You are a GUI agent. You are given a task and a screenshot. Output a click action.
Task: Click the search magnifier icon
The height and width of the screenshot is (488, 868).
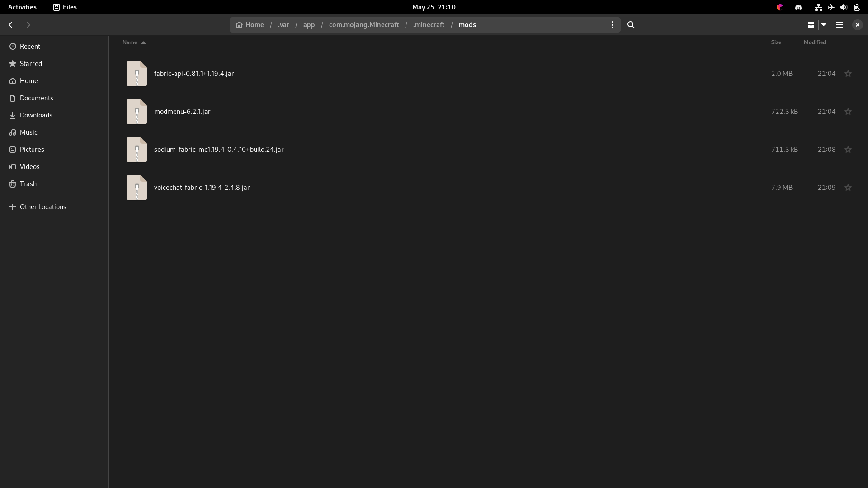click(x=631, y=25)
